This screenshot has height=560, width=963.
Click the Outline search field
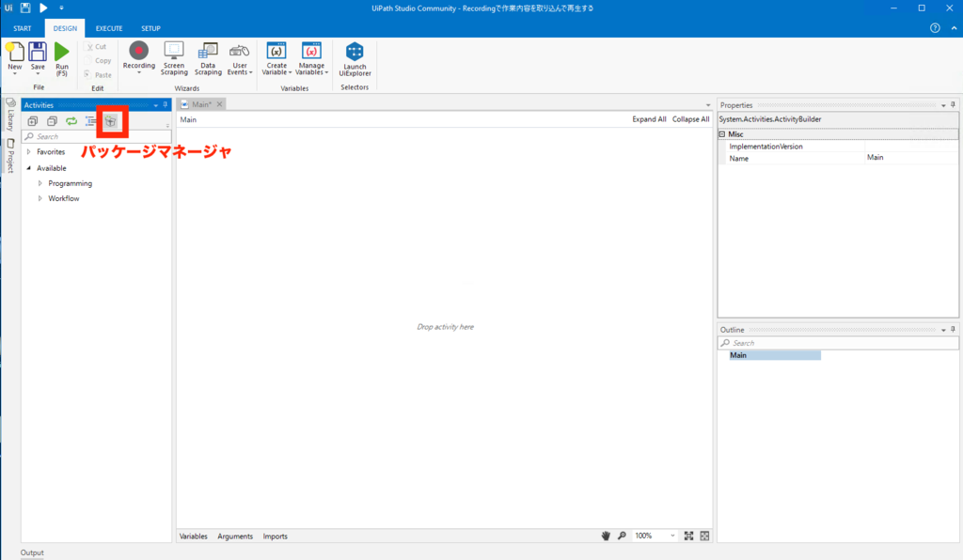(x=838, y=343)
